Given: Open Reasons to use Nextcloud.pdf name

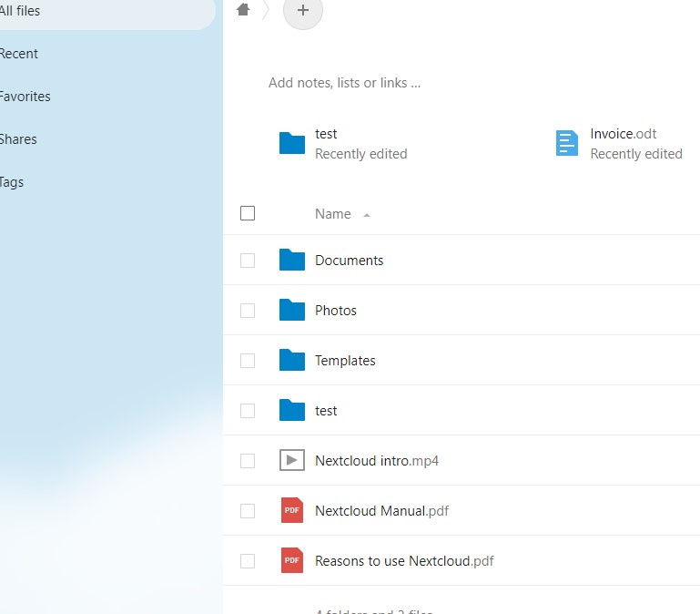Looking at the screenshot, I should coord(404,560).
